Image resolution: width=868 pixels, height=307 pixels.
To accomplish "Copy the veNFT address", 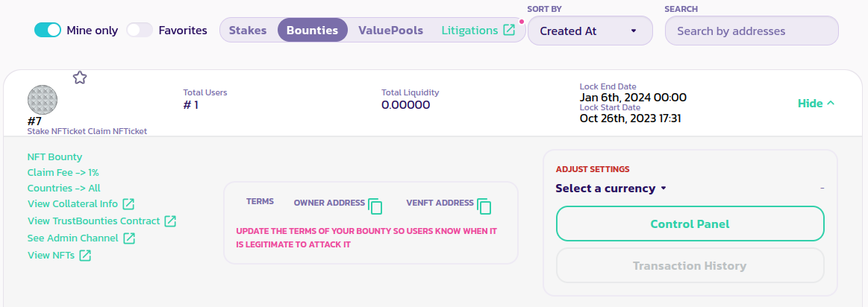I will click(x=484, y=206).
